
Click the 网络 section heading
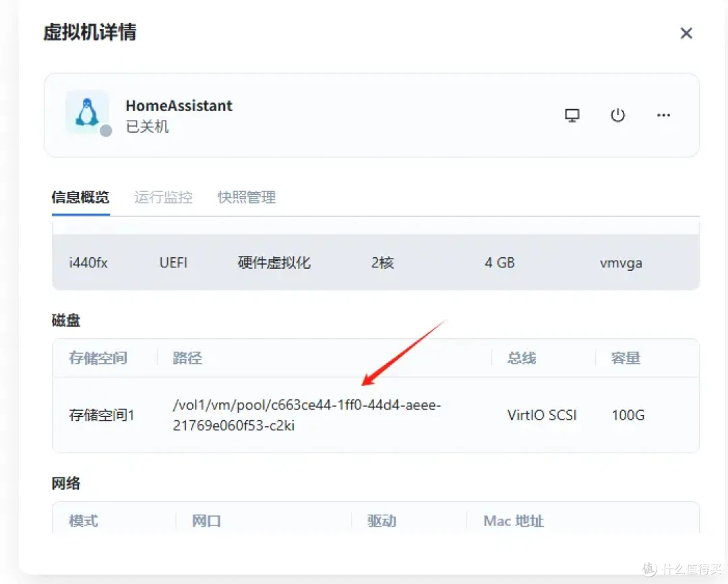pyautogui.click(x=65, y=484)
